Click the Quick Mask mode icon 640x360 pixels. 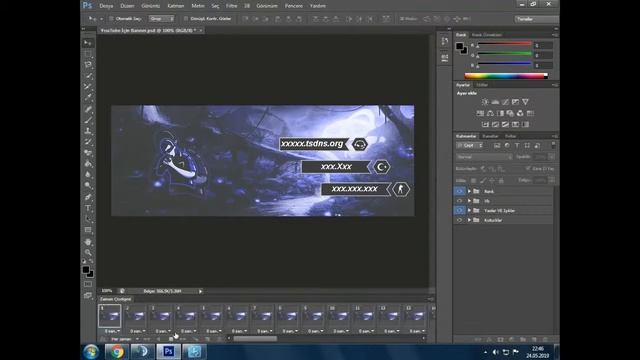(x=88, y=284)
